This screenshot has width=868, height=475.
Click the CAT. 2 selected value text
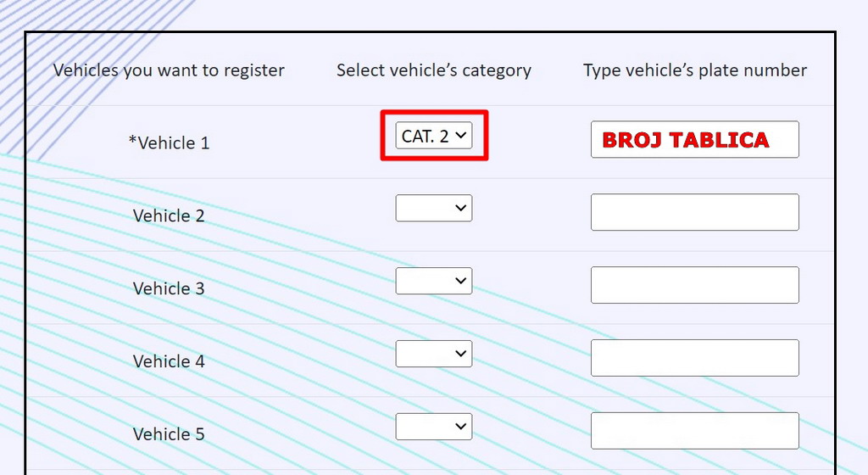pos(425,136)
